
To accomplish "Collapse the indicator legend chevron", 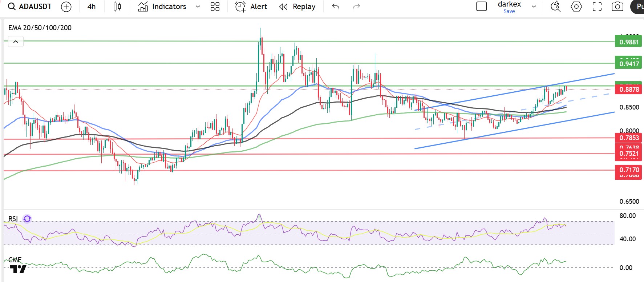I will pos(16,41).
